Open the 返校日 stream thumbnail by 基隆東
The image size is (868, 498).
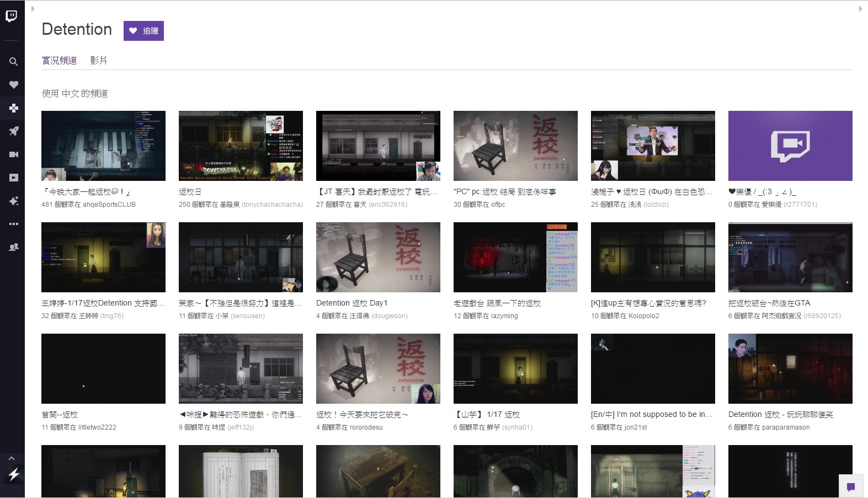tap(241, 146)
